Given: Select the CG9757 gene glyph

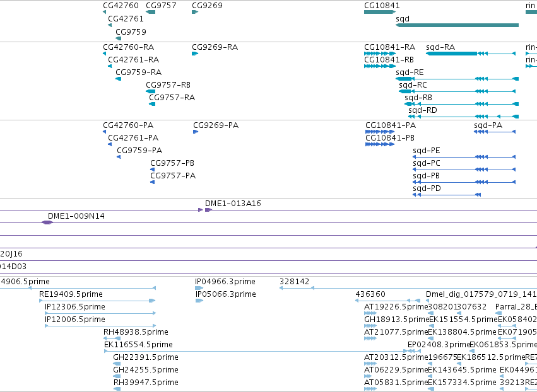Looking at the screenshot, I should click(150, 12).
